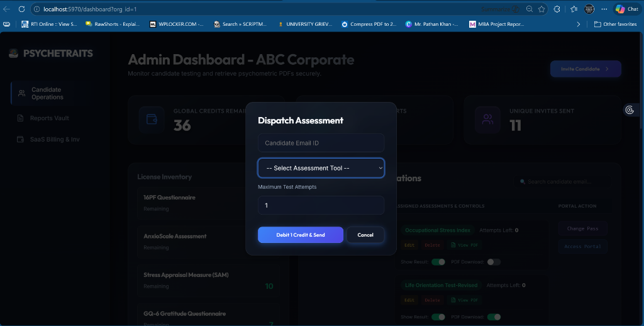Click the Unique Invites Sent value 11

(516, 125)
